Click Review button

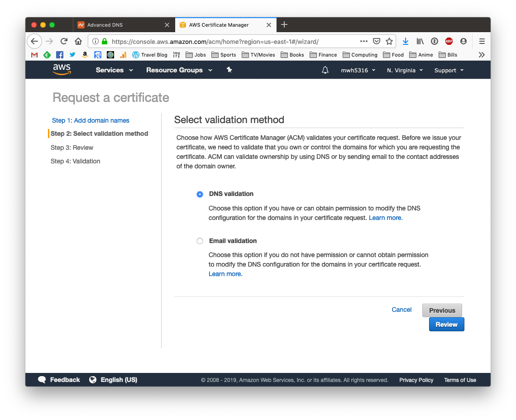(x=446, y=325)
